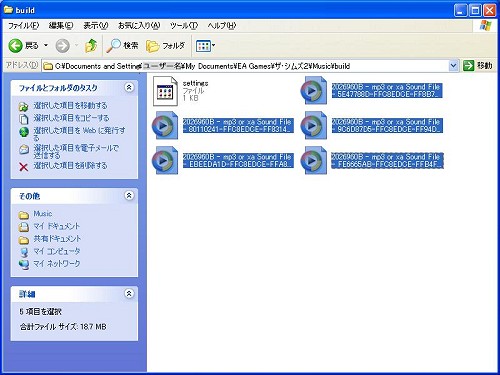Click the Forward arrow button
Viewport: 500px width, 375px height.
click(x=62, y=46)
